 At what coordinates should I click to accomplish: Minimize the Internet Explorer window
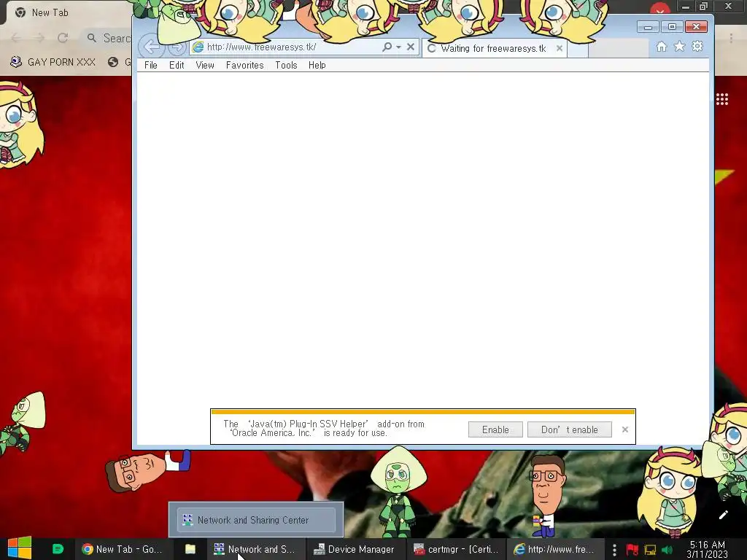coord(648,27)
